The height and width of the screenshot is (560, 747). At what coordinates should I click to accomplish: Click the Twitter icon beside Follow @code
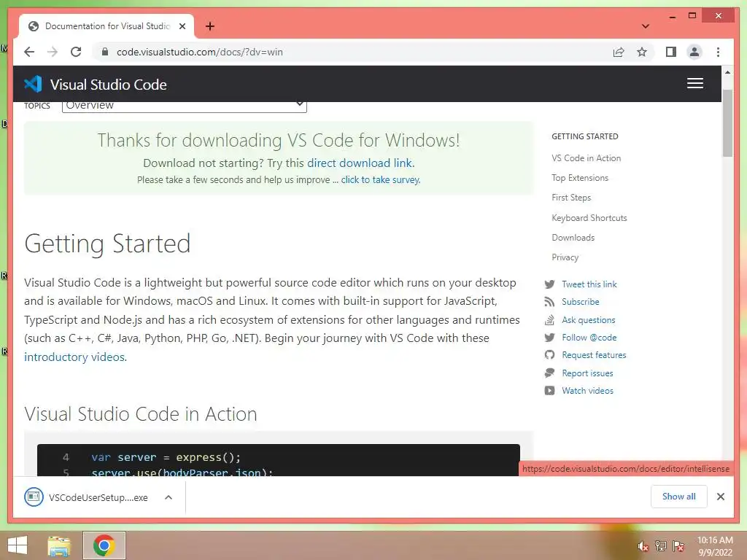point(549,338)
